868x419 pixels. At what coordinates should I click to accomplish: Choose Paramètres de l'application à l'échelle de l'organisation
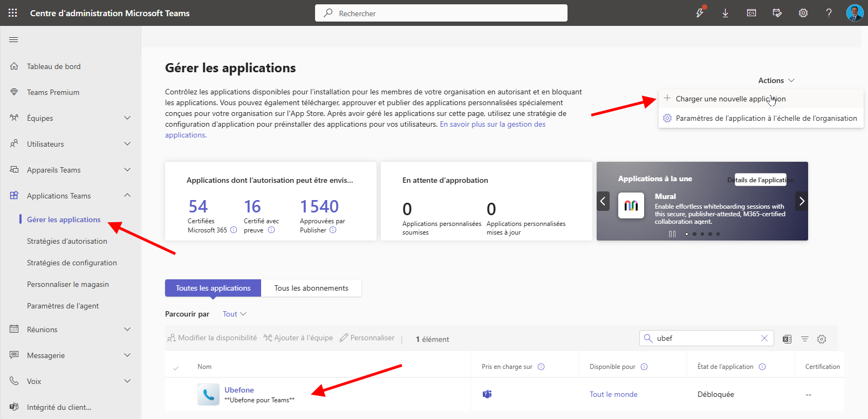pos(761,118)
